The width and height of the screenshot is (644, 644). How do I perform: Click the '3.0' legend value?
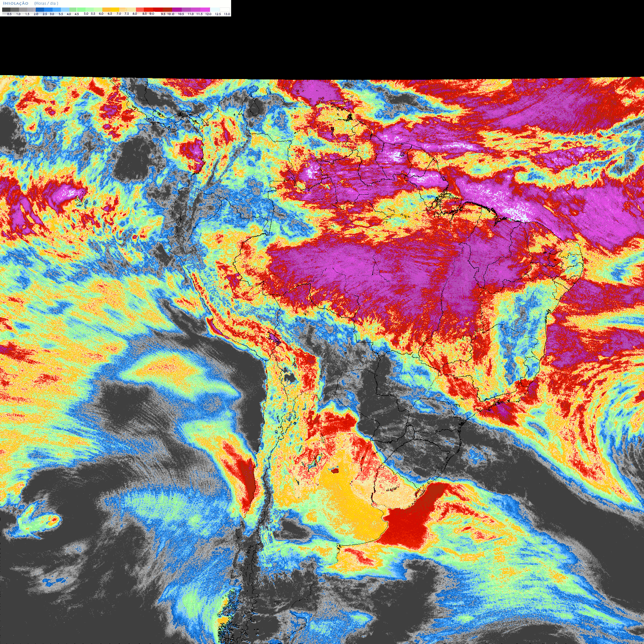click(x=52, y=14)
